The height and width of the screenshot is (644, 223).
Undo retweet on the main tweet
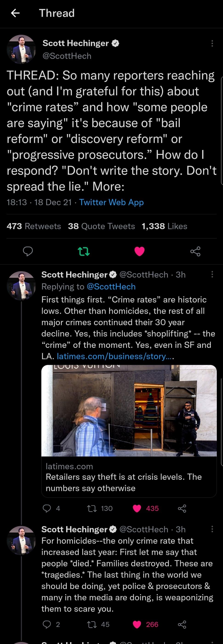pos(83,251)
